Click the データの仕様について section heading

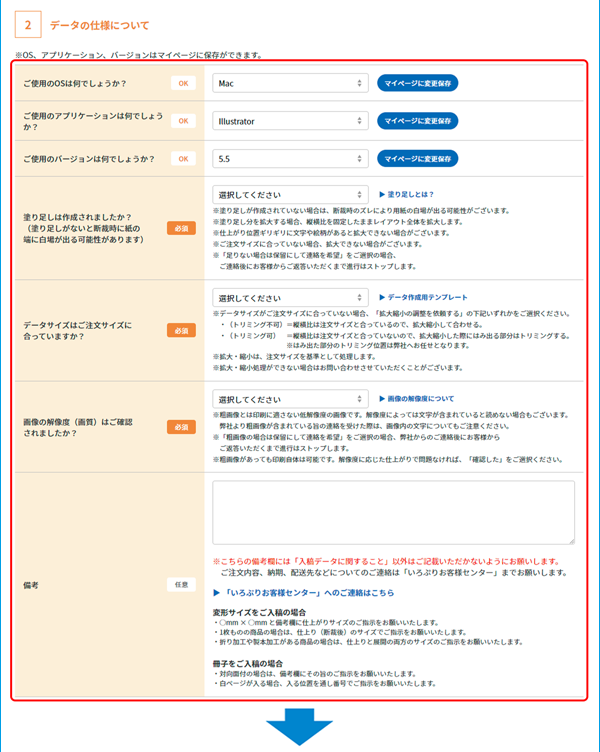100,25
